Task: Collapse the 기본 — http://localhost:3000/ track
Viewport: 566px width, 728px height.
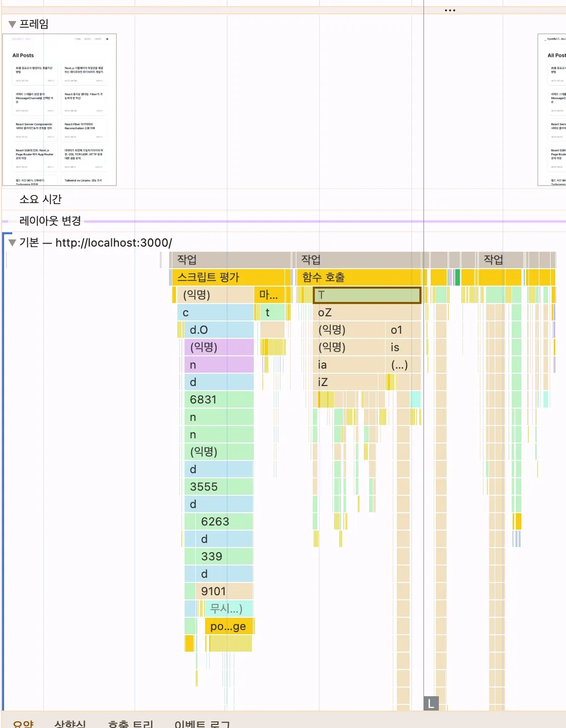Action: coord(12,242)
